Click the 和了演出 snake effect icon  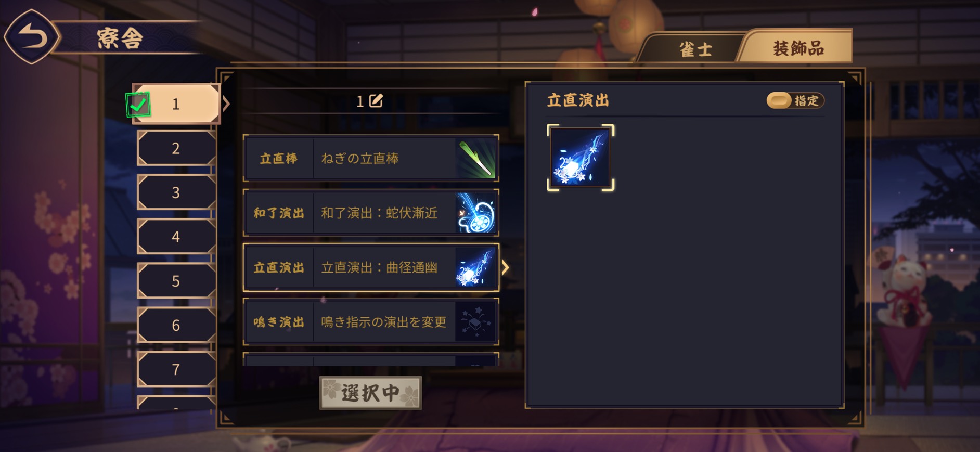[475, 213]
